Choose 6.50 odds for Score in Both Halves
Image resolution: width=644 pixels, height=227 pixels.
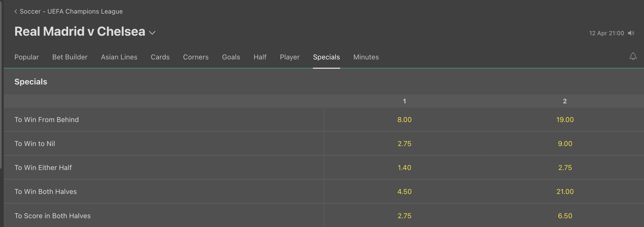(x=565, y=216)
